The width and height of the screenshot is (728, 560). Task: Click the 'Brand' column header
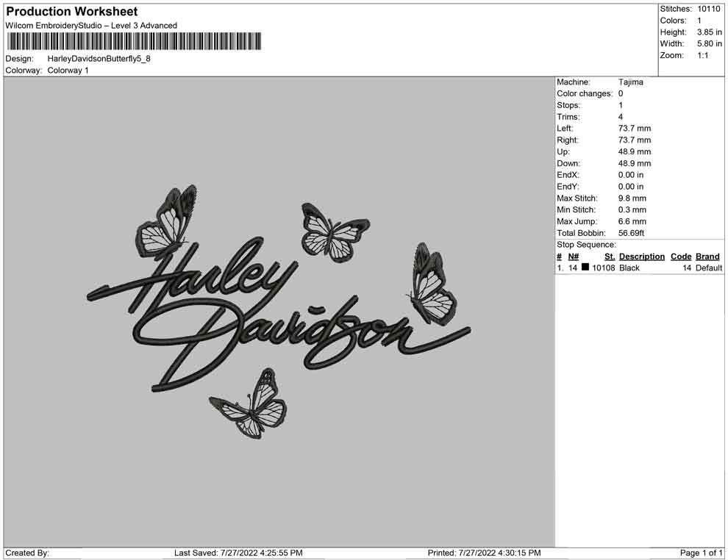(707, 256)
